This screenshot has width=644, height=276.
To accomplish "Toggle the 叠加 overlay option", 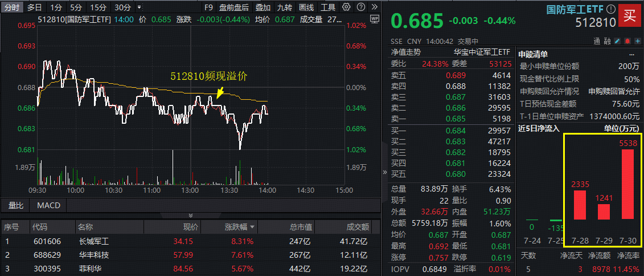I will [263, 7].
